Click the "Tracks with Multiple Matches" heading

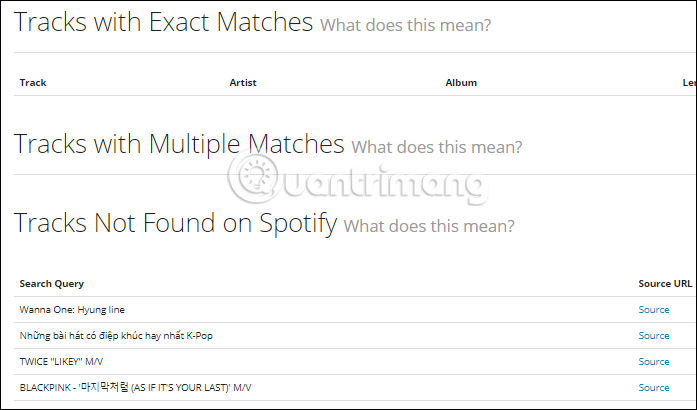[x=179, y=144]
